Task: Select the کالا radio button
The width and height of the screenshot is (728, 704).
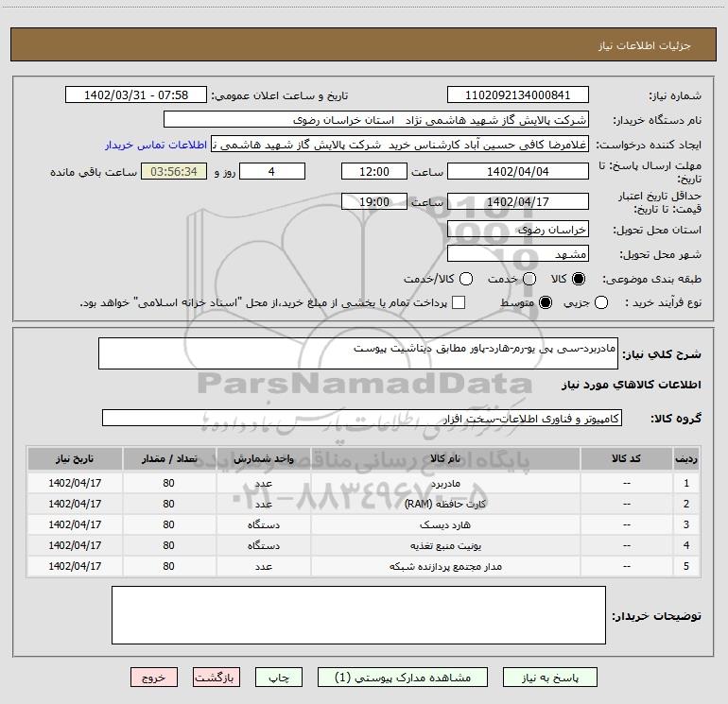Action: click(x=580, y=279)
